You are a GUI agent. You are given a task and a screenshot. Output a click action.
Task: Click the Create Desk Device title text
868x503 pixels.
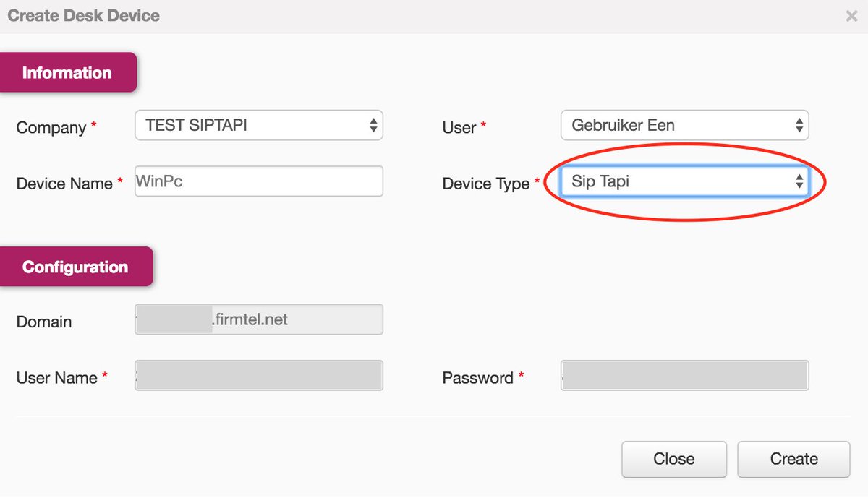pyautogui.click(x=84, y=15)
